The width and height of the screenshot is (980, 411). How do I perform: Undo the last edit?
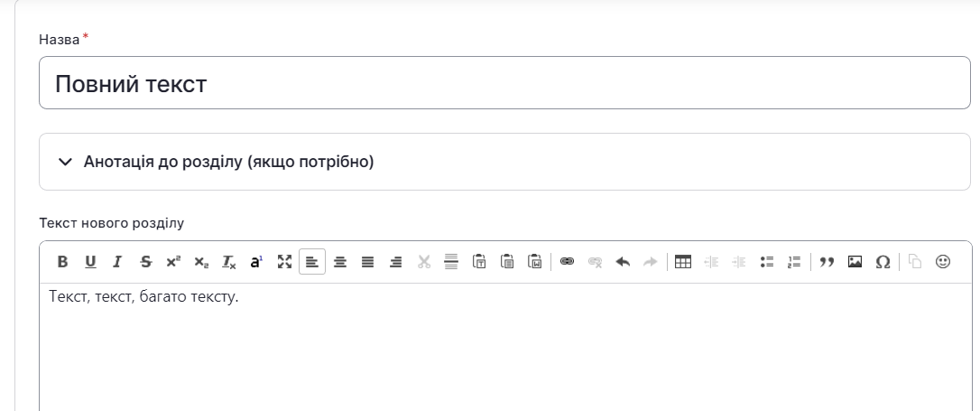(623, 261)
